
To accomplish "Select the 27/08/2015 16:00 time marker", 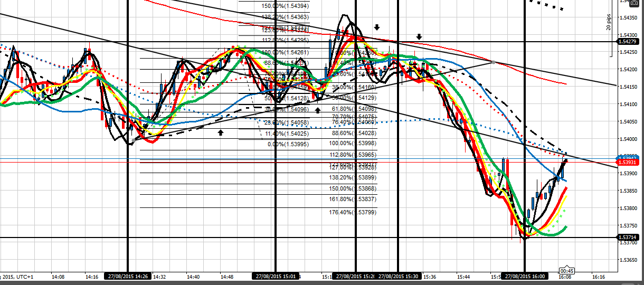I will [524, 276].
